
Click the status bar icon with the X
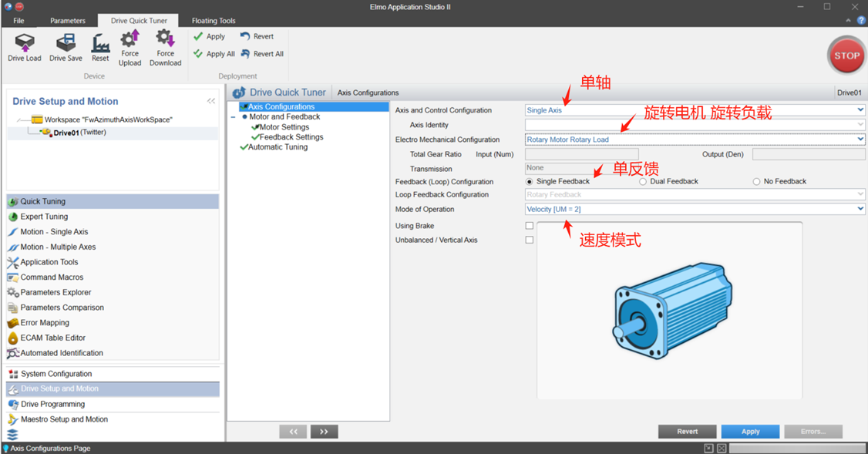coord(722,448)
